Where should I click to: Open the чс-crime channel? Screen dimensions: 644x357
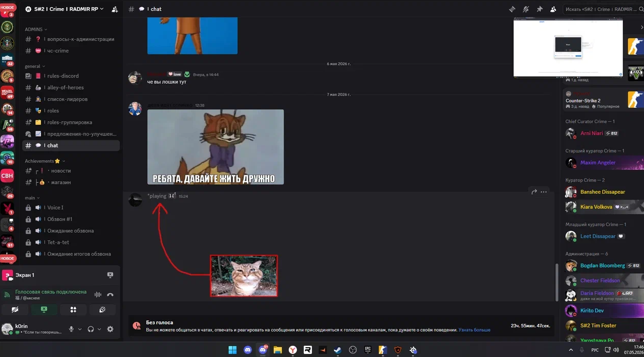click(x=71, y=51)
